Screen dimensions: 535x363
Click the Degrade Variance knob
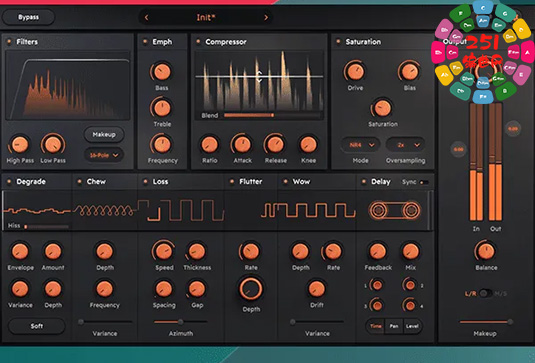click(20, 289)
